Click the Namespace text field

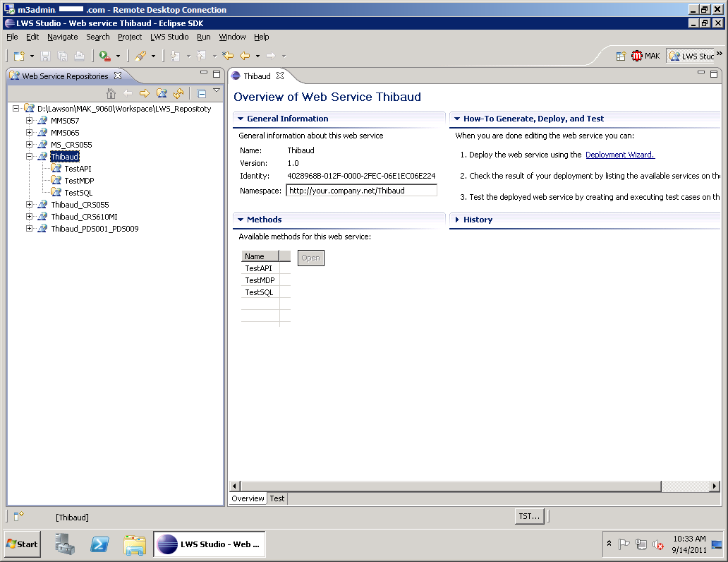(361, 191)
